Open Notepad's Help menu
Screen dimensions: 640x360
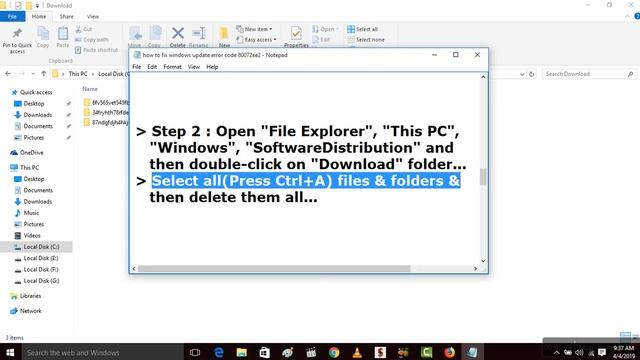click(x=212, y=67)
